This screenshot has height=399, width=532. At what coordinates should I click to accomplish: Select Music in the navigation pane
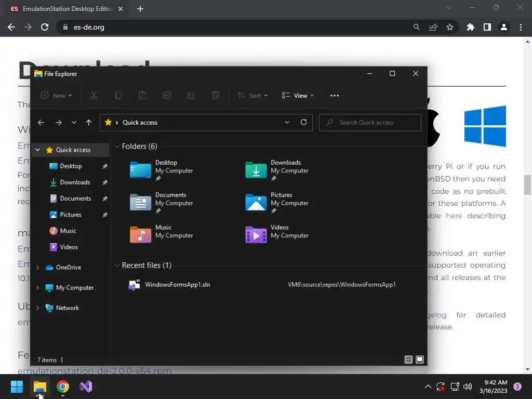(x=68, y=231)
